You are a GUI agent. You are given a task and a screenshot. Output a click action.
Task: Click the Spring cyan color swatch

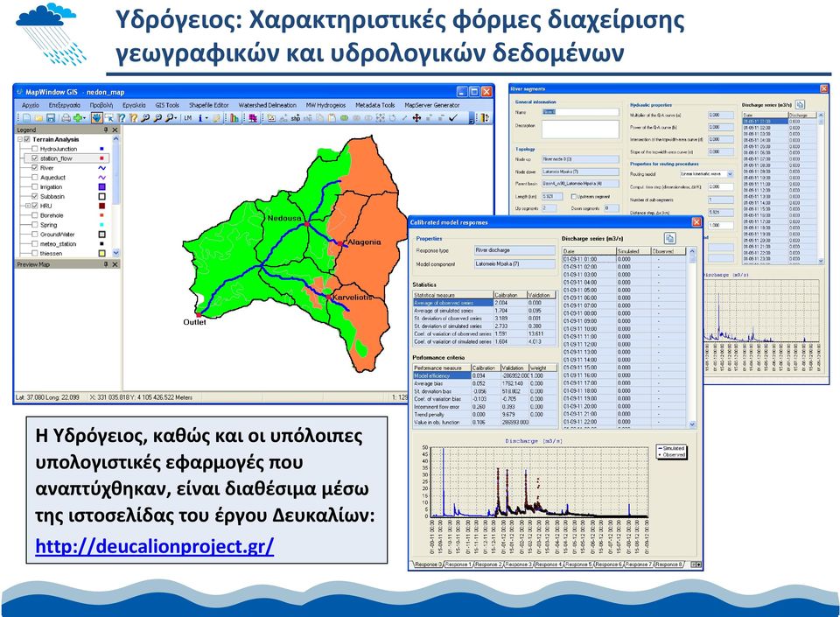pos(101,225)
